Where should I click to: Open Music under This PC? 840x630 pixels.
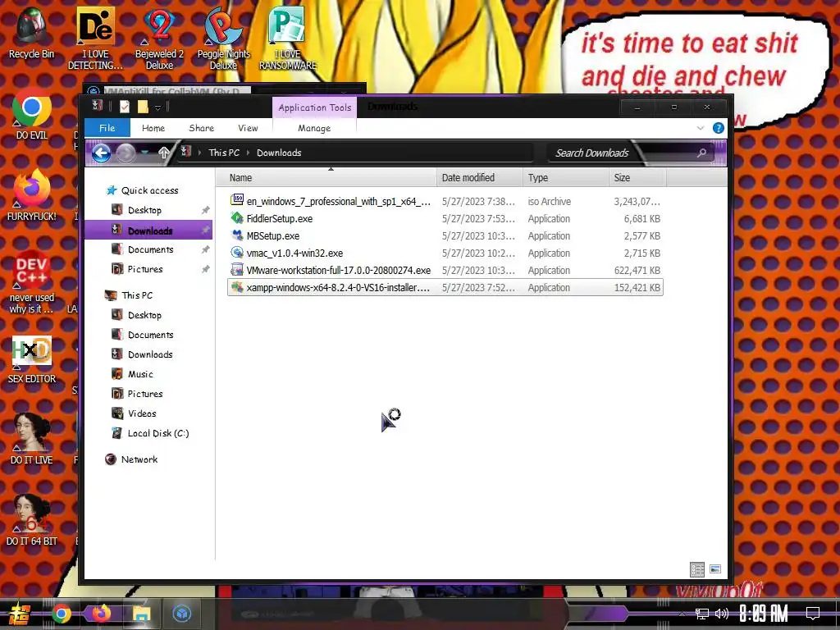pyautogui.click(x=132, y=374)
